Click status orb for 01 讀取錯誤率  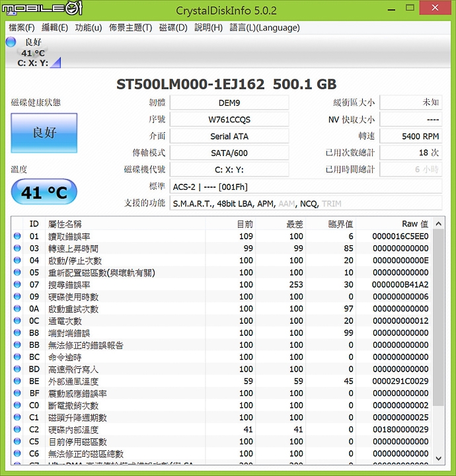point(17,236)
